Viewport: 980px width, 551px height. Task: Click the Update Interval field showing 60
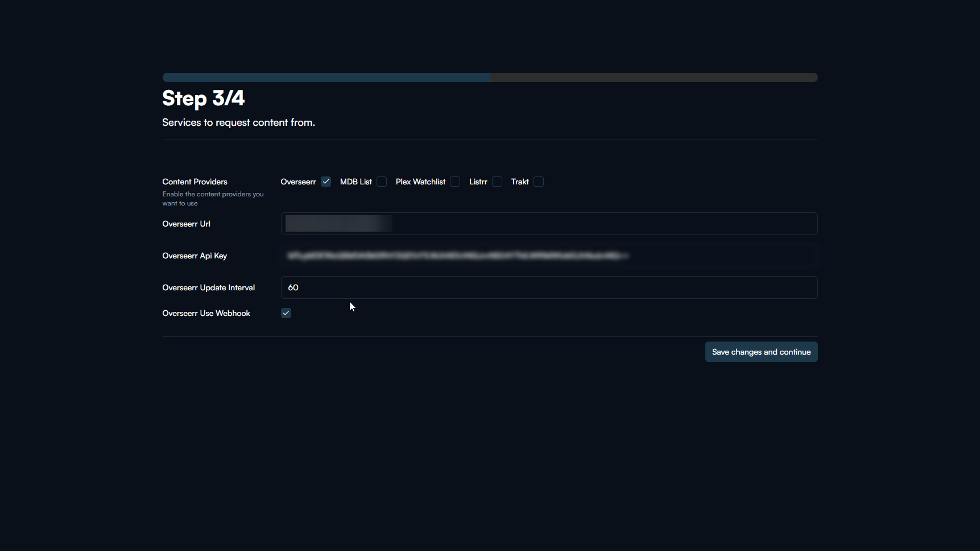coord(549,287)
